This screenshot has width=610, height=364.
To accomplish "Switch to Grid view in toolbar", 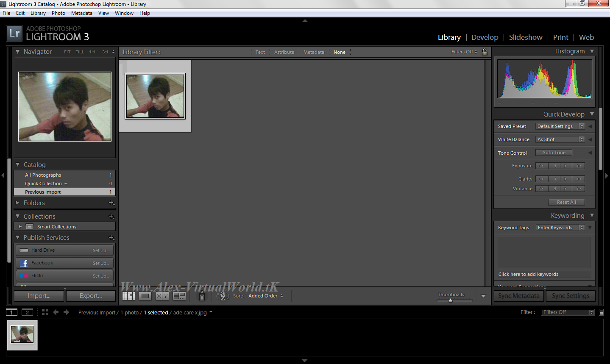I will coord(128,296).
